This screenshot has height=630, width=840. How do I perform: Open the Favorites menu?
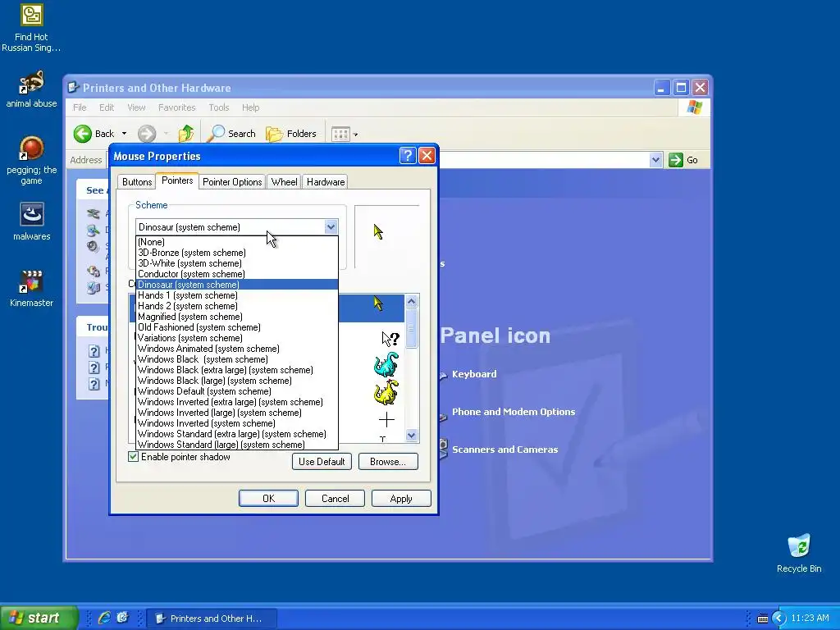pyautogui.click(x=177, y=107)
